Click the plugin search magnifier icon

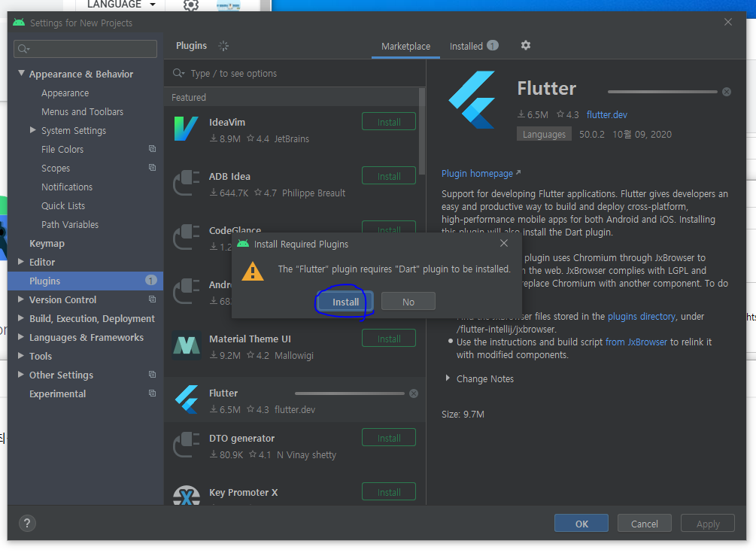178,73
